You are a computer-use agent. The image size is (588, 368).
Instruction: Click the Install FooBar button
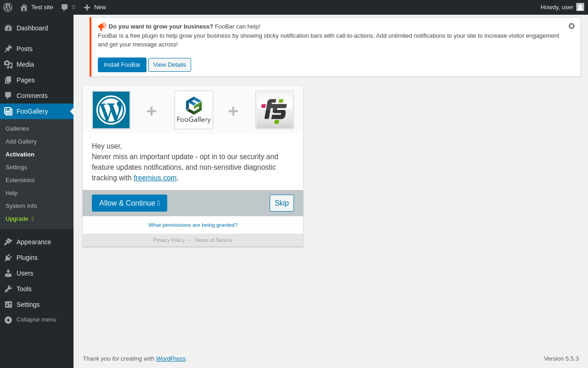coord(122,65)
